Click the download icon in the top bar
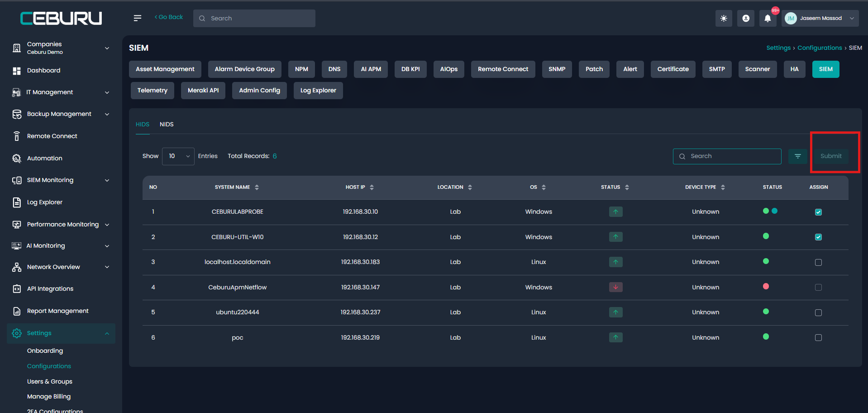 click(746, 19)
